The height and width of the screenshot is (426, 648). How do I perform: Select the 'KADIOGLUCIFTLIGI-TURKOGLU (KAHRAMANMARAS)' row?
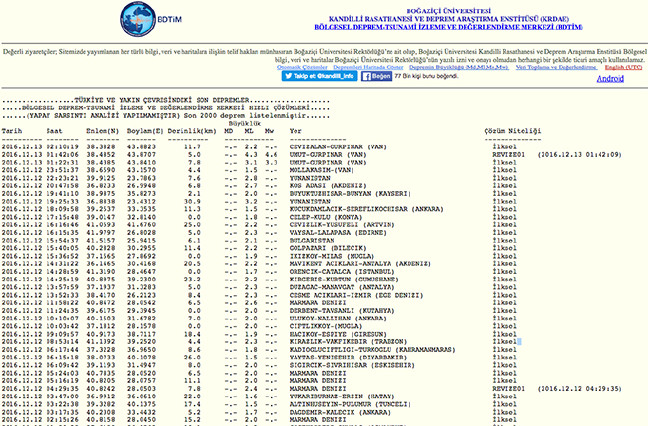pos(259,350)
